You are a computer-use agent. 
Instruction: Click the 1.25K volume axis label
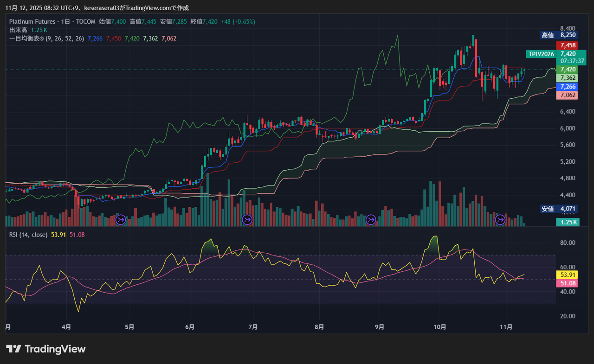point(568,222)
